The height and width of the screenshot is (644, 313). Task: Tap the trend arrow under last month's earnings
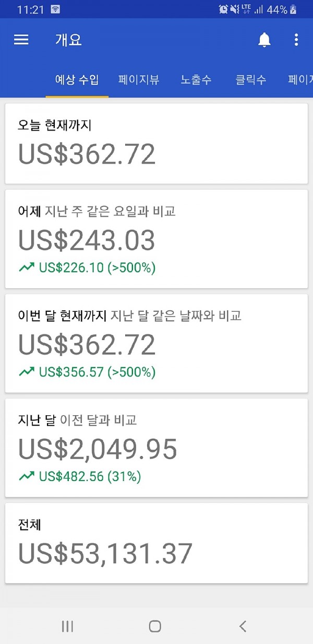[26, 476]
